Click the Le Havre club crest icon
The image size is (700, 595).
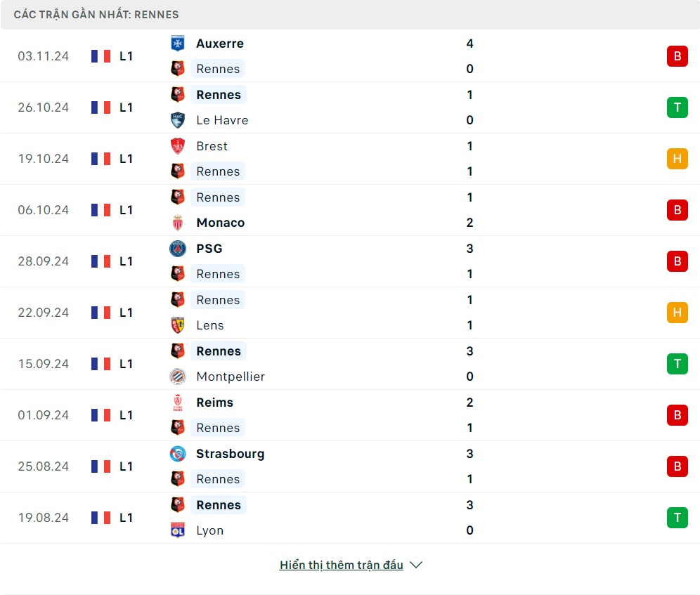click(x=178, y=120)
